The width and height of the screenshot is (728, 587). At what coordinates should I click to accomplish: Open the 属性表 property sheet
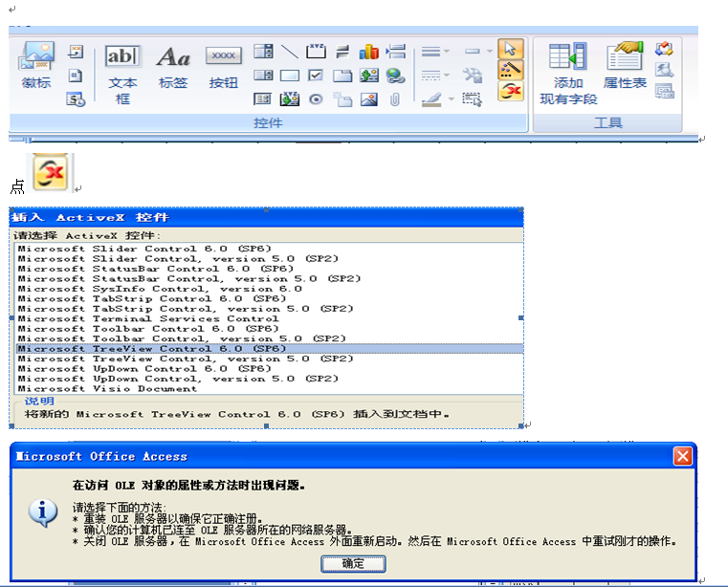(x=625, y=65)
